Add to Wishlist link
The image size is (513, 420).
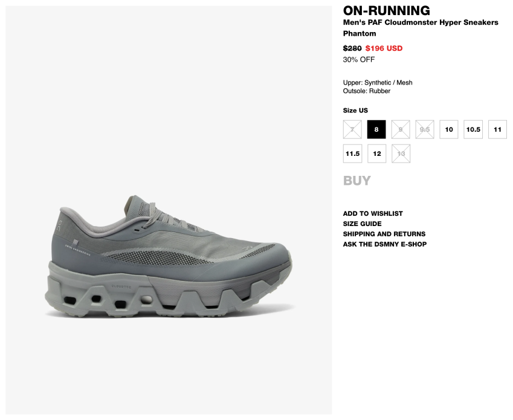(373, 213)
